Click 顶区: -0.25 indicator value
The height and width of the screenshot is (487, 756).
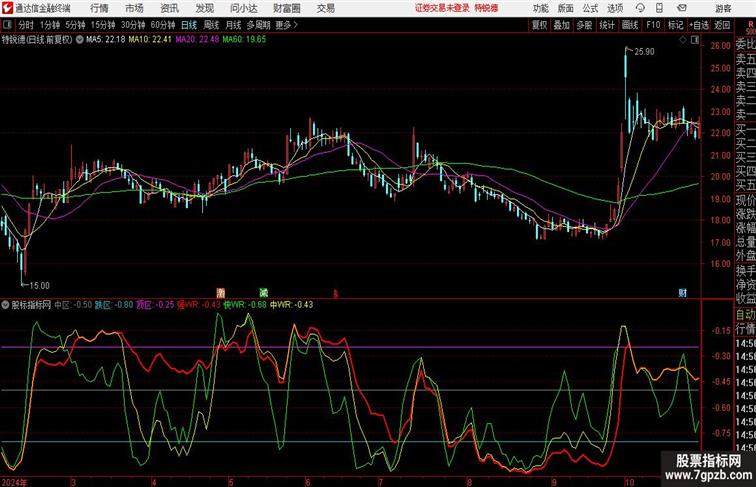[x=155, y=305]
